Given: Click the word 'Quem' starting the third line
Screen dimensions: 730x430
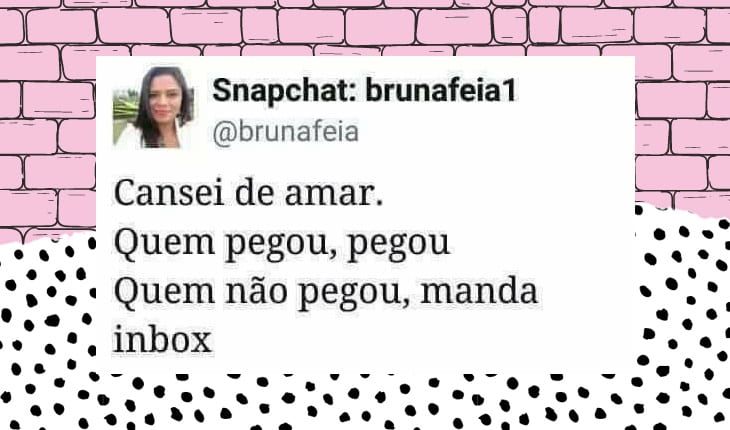Looking at the screenshot, I should click(x=164, y=291).
